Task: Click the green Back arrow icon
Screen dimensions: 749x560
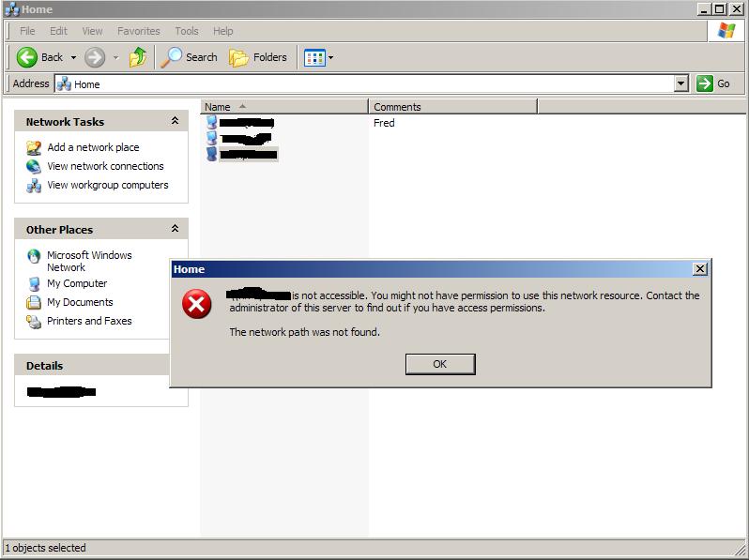Action: point(26,57)
